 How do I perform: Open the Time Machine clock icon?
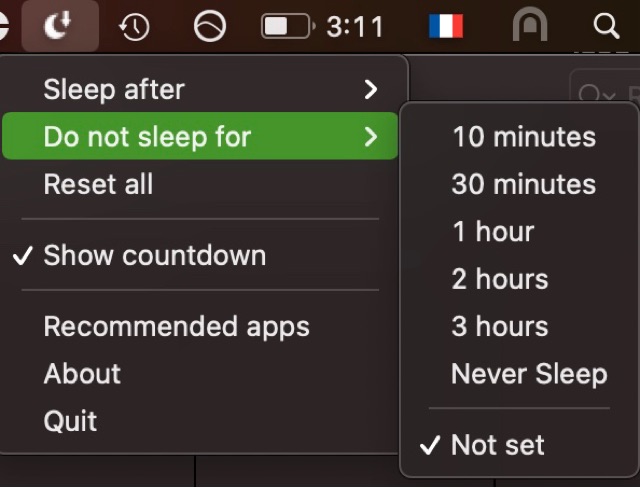(x=134, y=27)
